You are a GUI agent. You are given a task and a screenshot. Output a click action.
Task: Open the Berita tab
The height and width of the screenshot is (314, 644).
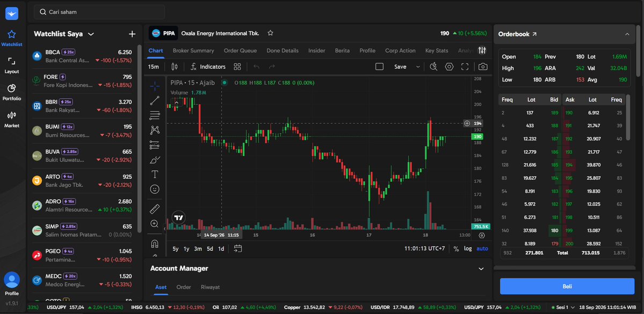343,50
